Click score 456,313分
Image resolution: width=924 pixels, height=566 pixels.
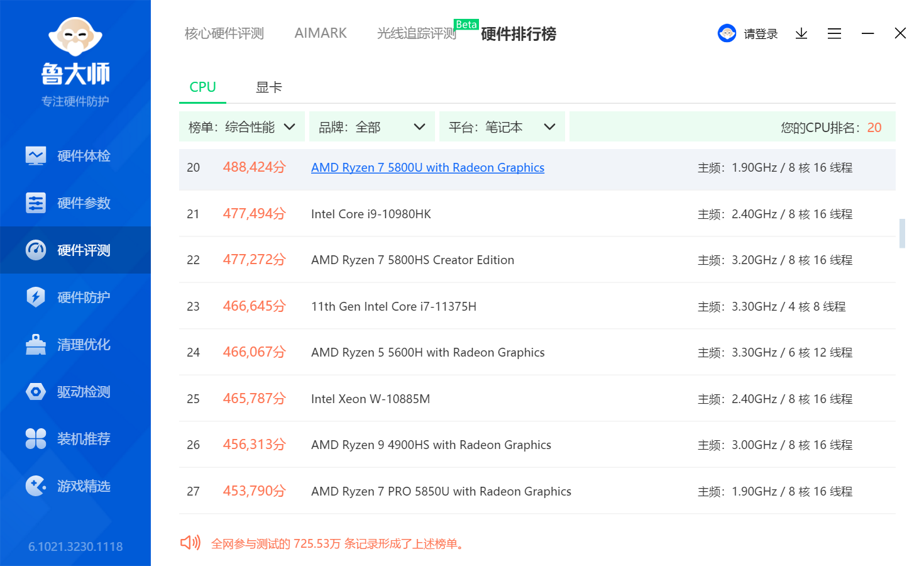click(255, 445)
